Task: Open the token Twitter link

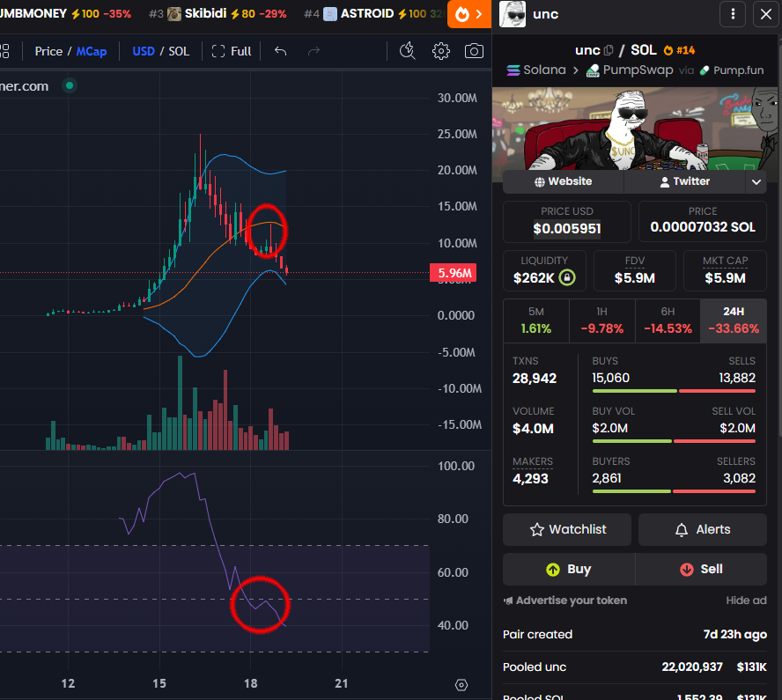Action: 685,181
